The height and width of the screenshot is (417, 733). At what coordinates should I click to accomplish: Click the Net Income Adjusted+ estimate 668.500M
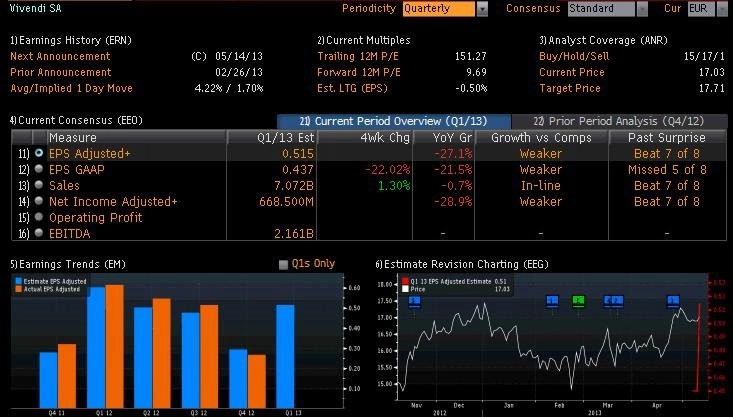(286, 201)
